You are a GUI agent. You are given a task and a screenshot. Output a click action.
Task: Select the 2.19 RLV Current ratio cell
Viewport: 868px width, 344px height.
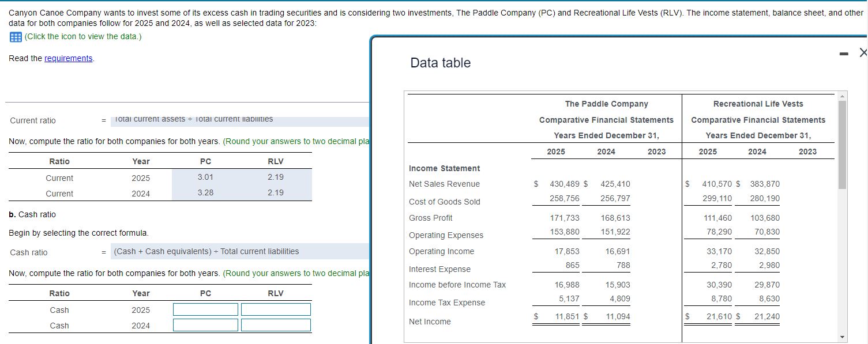276,177
